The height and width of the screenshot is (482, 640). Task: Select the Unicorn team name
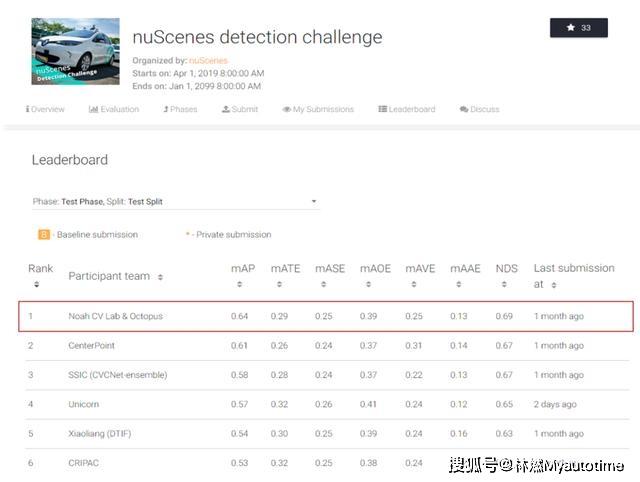(x=84, y=404)
